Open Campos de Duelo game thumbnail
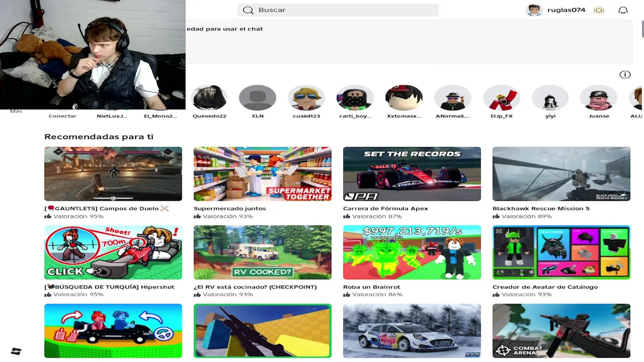 tap(113, 174)
